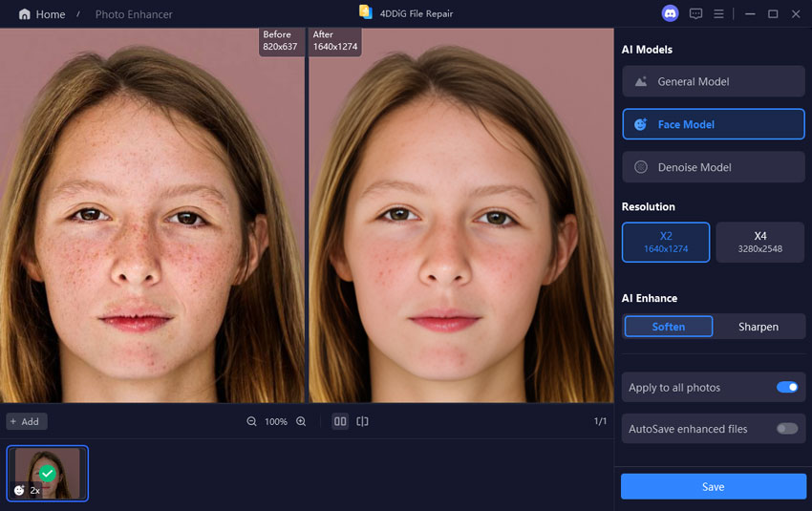Select the General Model option
The width and height of the screenshot is (812, 511).
(713, 81)
